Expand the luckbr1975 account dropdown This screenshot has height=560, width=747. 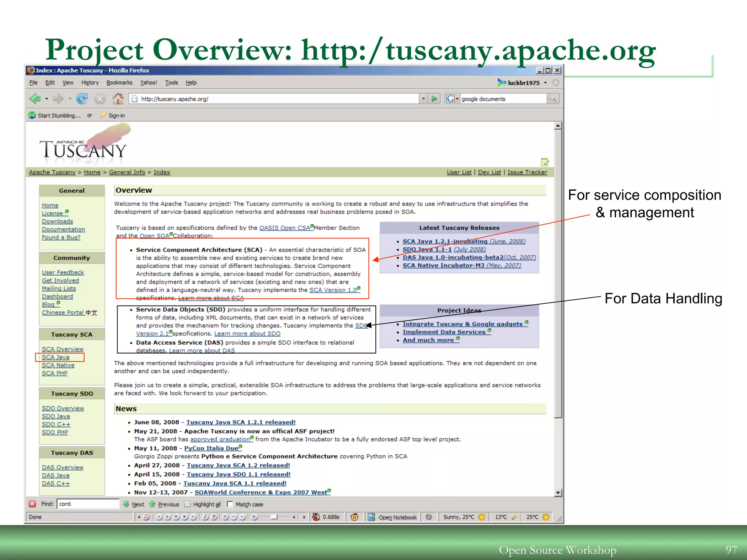coord(546,83)
